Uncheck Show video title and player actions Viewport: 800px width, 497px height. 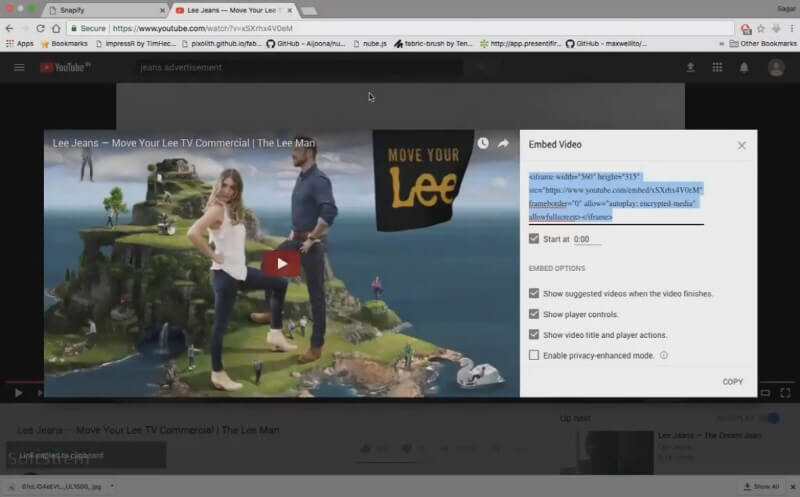pyautogui.click(x=534, y=334)
